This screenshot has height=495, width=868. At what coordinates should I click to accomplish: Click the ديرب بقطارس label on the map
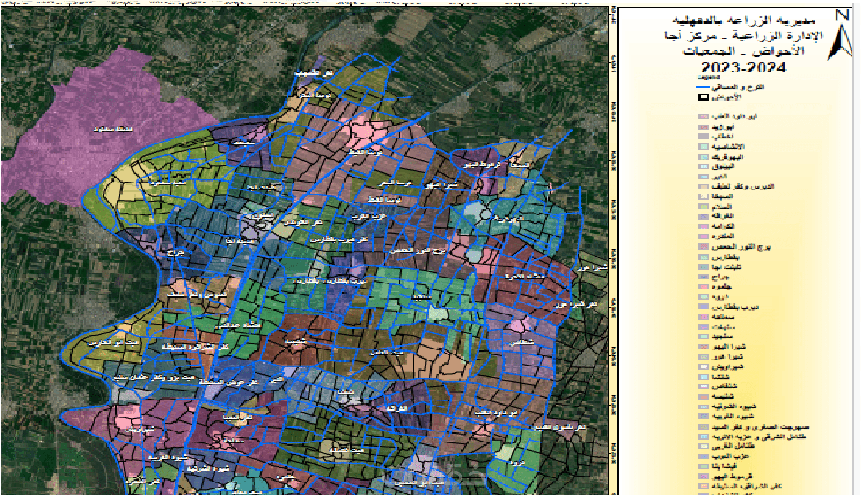click(330, 281)
